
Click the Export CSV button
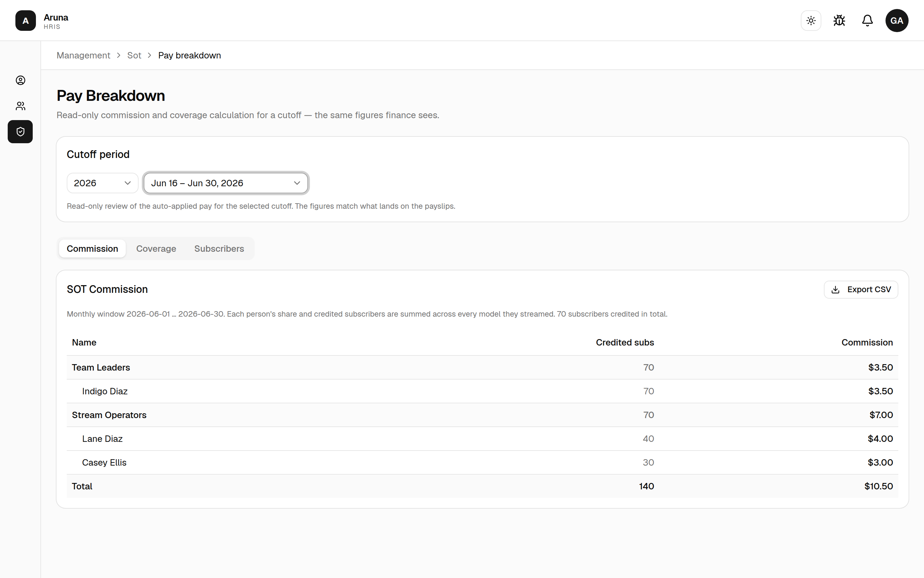860,289
